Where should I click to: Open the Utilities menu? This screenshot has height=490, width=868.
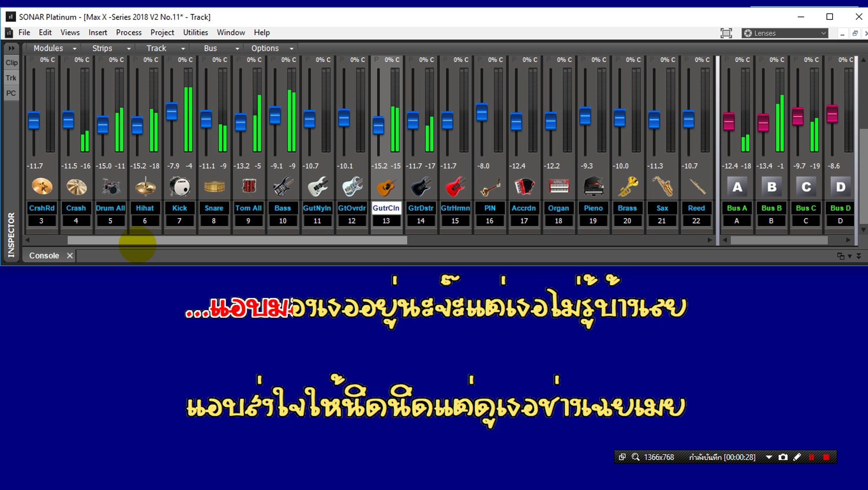pos(195,33)
